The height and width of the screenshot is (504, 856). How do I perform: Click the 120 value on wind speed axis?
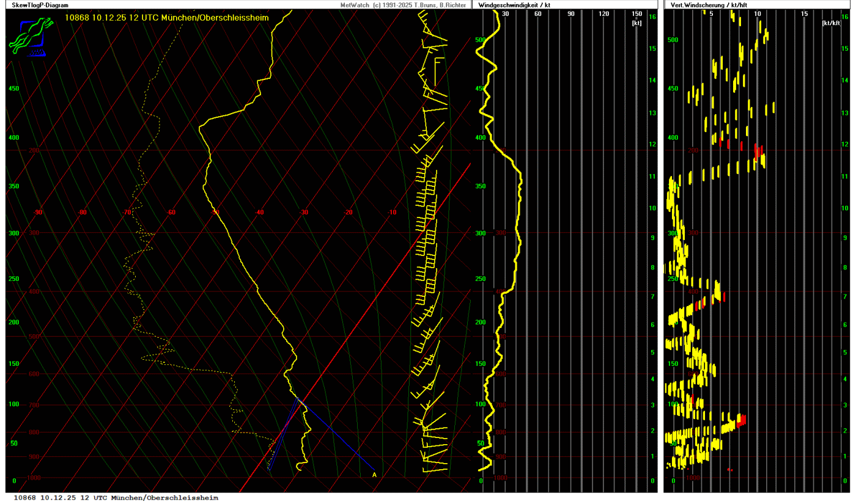[603, 13]
